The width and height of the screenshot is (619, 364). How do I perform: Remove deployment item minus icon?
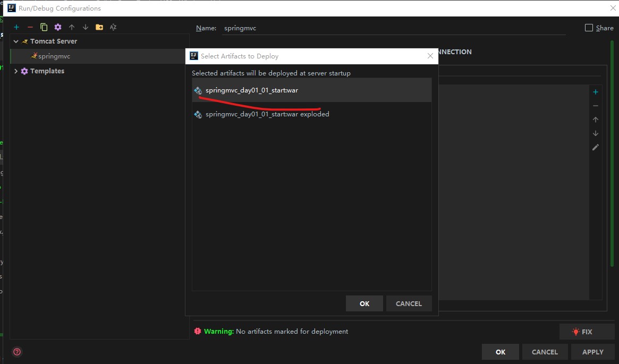click(x=595, y=106)
